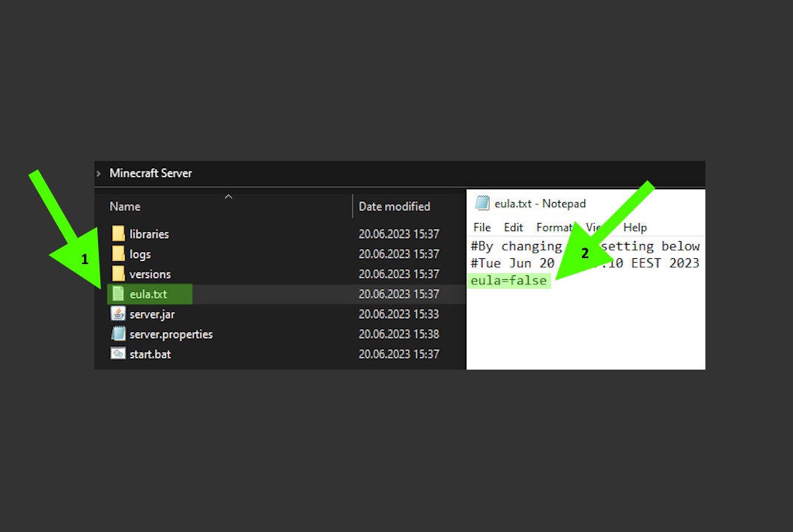This screenshot has height=532, width=793.
Task: Click the versions folder icon
Action: (118, 274)
